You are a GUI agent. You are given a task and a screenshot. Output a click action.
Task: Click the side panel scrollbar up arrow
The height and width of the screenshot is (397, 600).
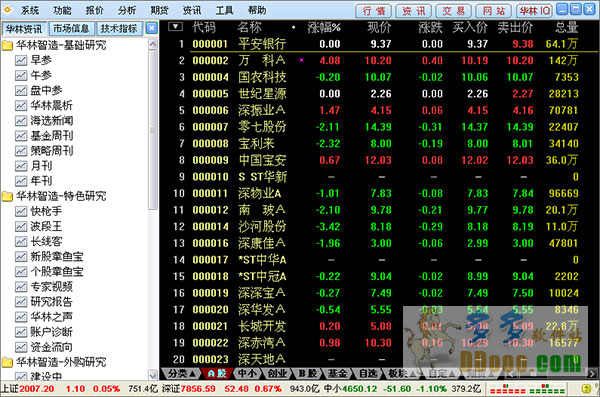click(153, 44)
